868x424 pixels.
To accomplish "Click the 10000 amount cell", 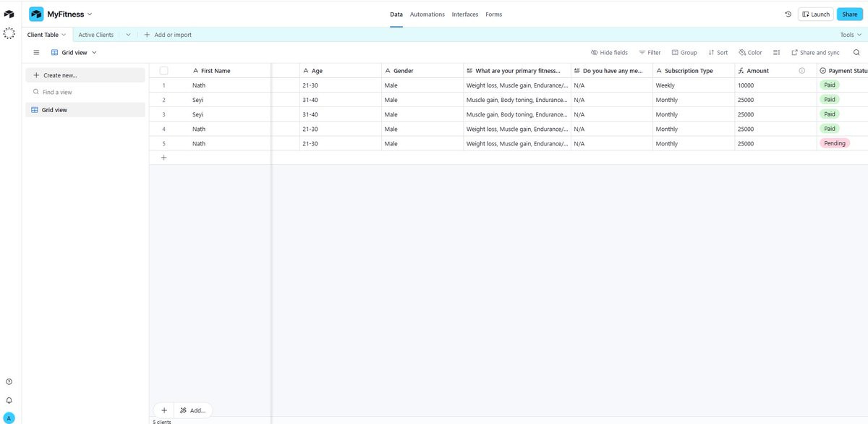I will coord(775,85).
